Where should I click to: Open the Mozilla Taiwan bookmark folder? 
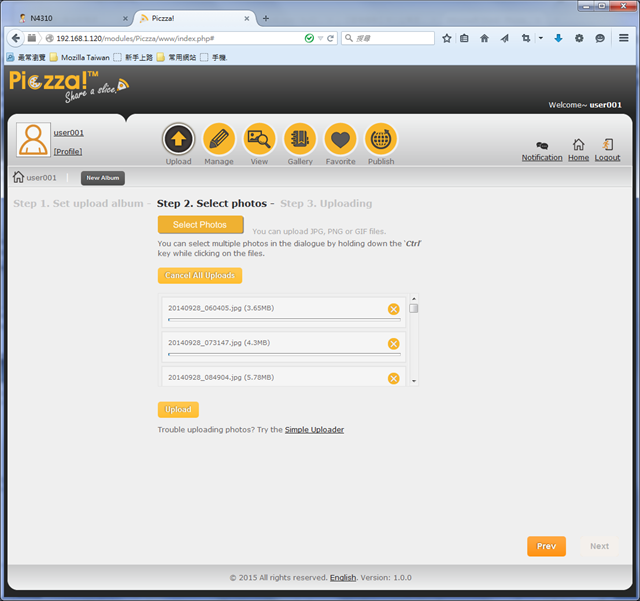pos(80,58)
